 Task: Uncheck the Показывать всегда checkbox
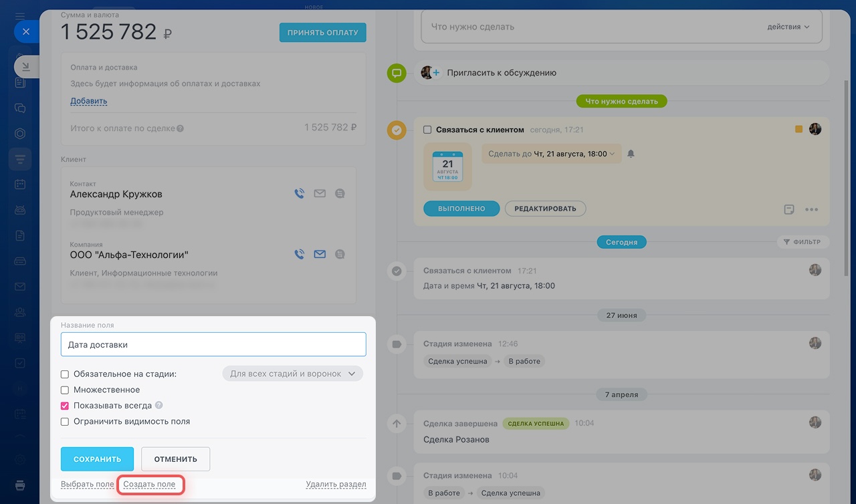(x=65, y=406)
